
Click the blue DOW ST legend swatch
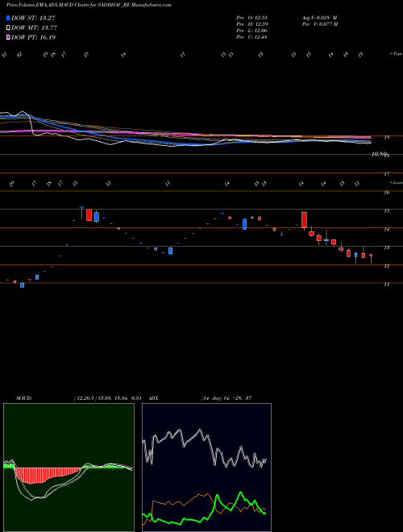[8, 18]
